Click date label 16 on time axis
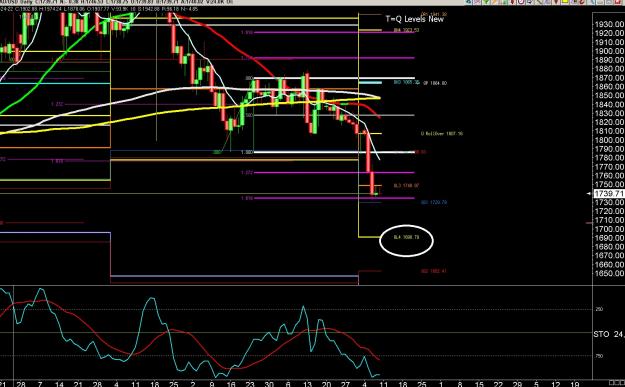The width and height of the screenshot is (625, 387). tap(231, 384)
